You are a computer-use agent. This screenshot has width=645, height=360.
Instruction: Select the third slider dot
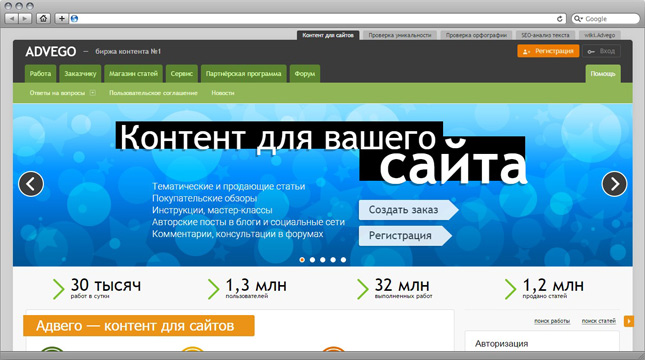[322, 260]
